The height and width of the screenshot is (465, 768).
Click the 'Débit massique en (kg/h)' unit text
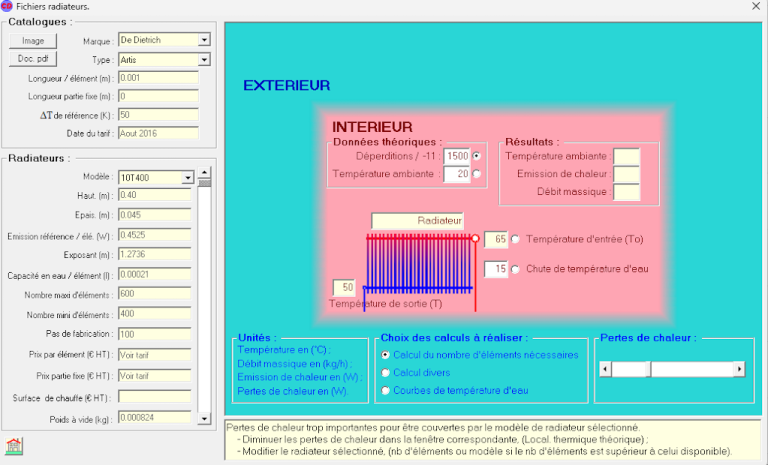pos(295,364)
